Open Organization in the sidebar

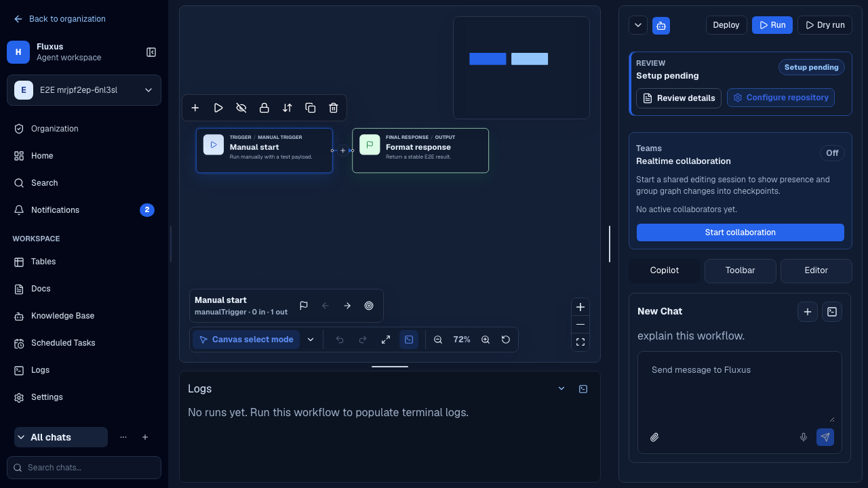pyautogui.click(x=84, y=129)
